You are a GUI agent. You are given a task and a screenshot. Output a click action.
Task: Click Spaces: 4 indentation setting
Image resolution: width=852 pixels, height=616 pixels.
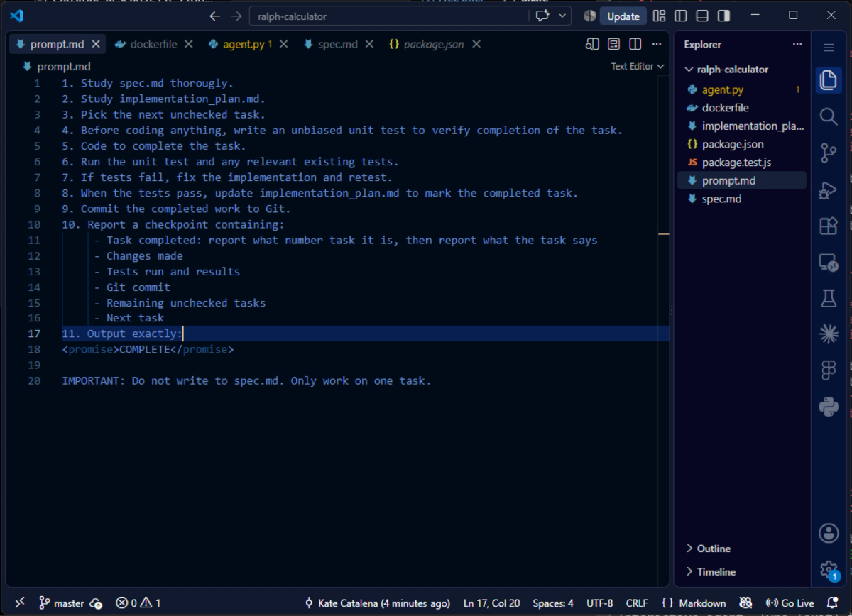(x=553, y=603)
